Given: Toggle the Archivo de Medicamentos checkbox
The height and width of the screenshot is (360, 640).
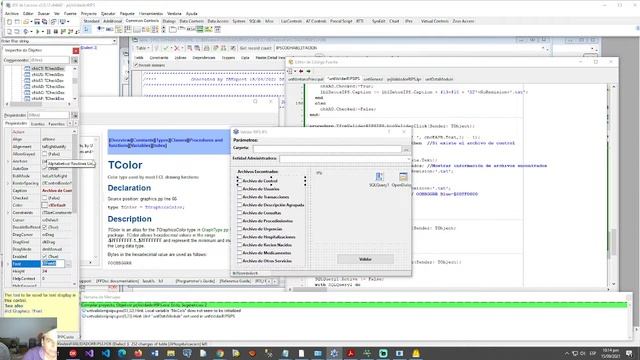Looking at the screenshot, I should (240, 253).
